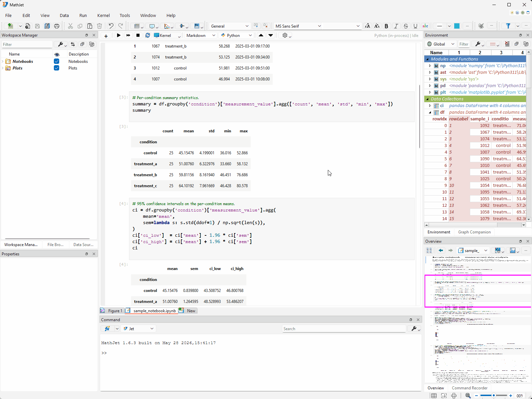Expand the Notebooks tree item

click(x=3, y=62)
